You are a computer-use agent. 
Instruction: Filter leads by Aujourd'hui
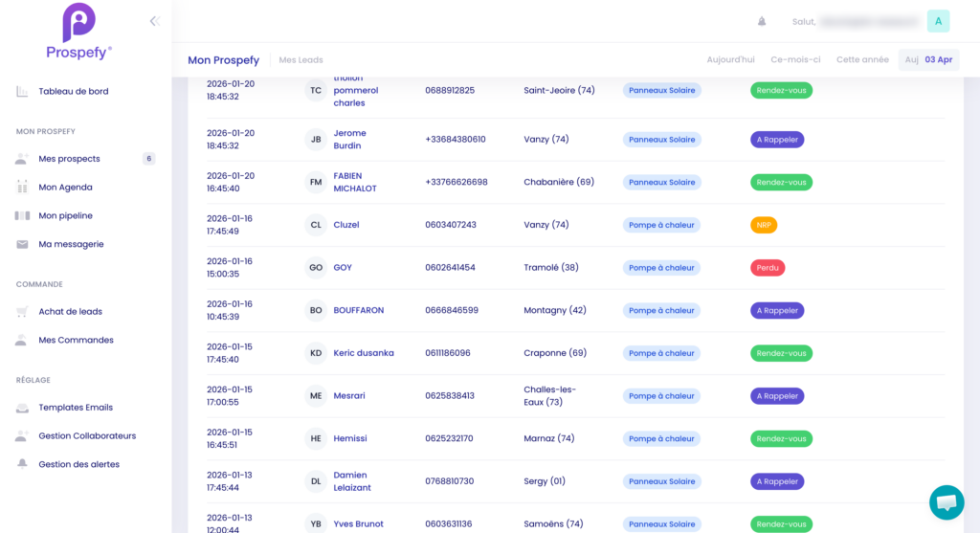[x=730, y=59]
